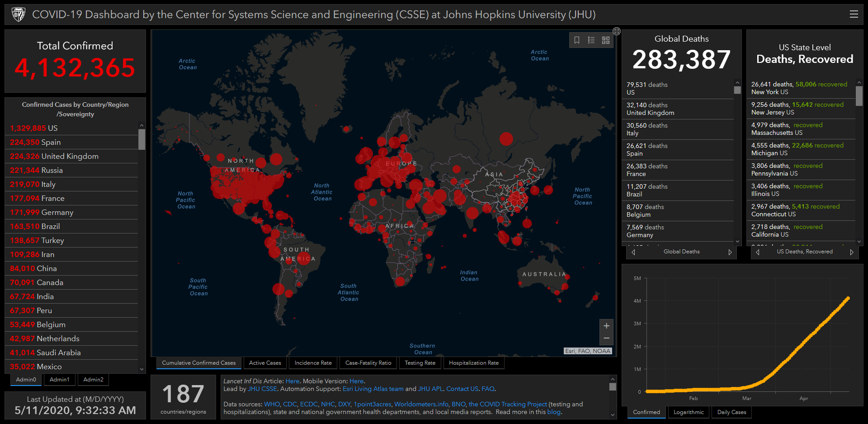
Task: Open the Worldometers.info link
Action: pyautogui.click(x=421, y=404)
